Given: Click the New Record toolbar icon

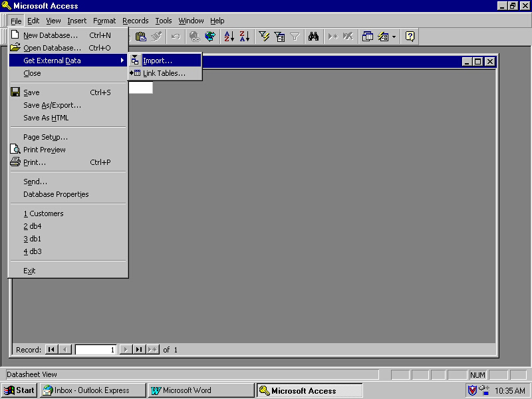Looking at the screenshot, I should click(333, 37).
